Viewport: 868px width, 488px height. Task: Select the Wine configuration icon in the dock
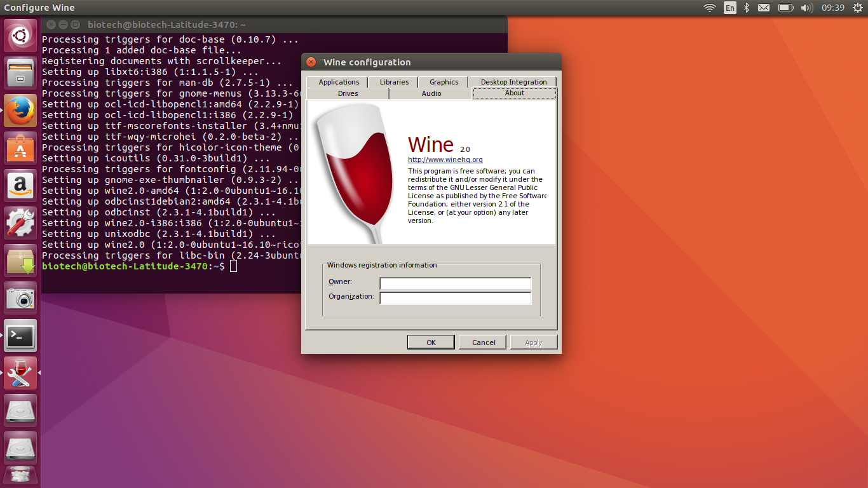[20, 373]
